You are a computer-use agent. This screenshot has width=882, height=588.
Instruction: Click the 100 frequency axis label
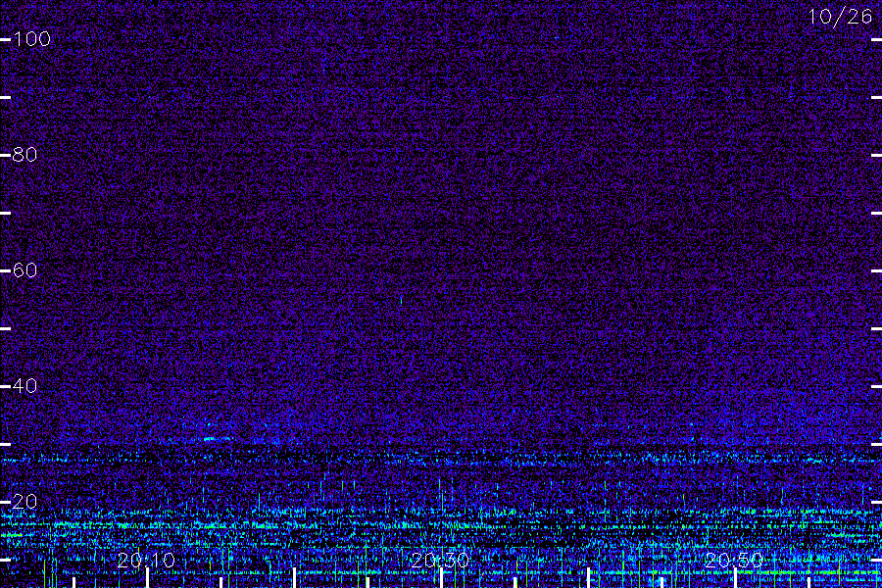coord(31,39)
